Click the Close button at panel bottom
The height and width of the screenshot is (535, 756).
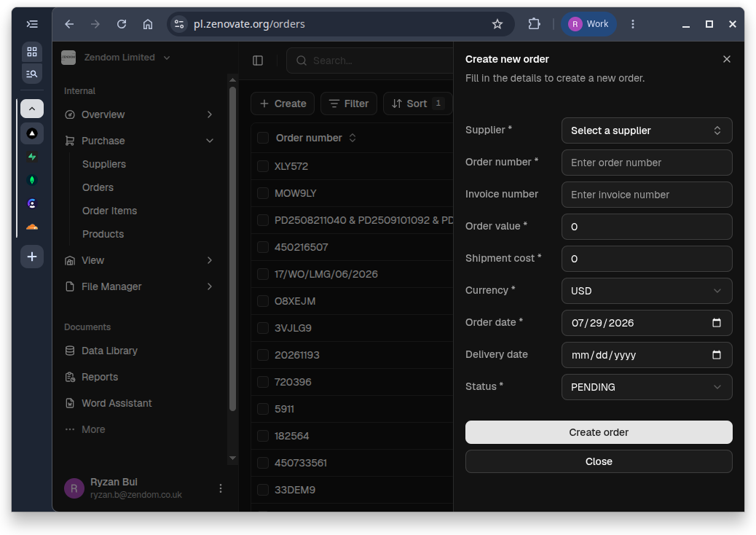599,461
